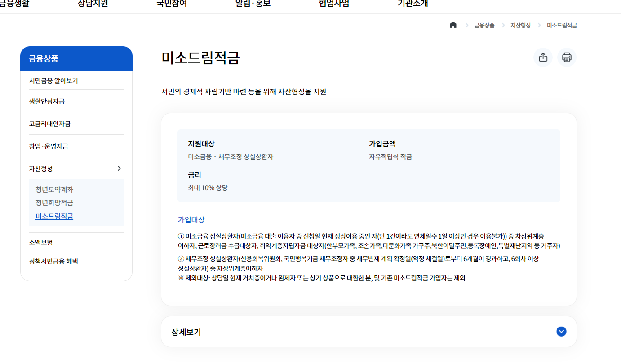Select underlined 미소드림적금 submenu item

click(54, 217)
